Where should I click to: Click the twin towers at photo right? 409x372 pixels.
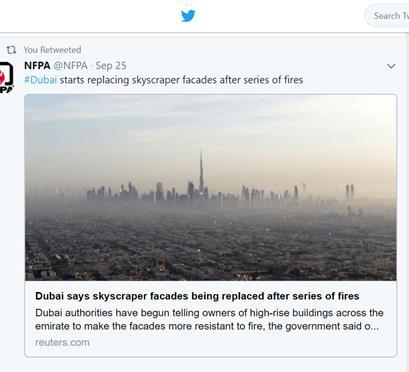[x=350, y=192]
